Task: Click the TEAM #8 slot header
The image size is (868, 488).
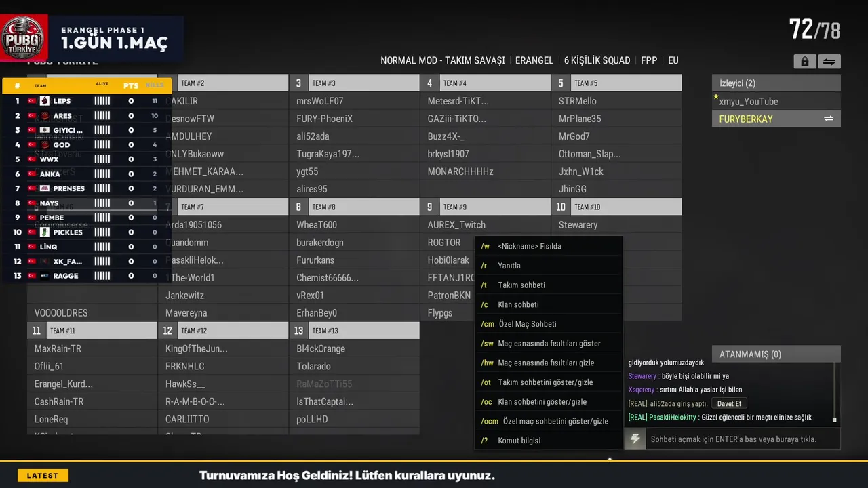Action: point(354,207)
